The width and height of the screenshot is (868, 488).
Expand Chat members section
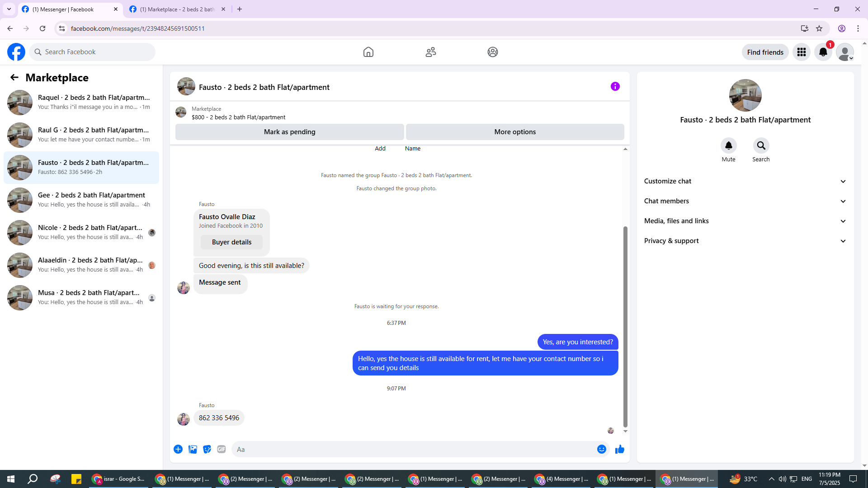point(745,201)
